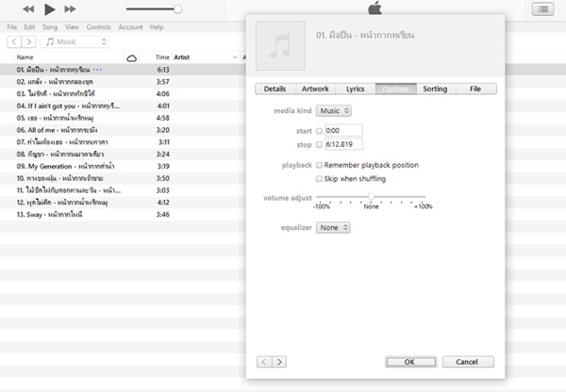Screen dimensions: 566x392
Task: Open the Help menu
Action: click(157, 27)
